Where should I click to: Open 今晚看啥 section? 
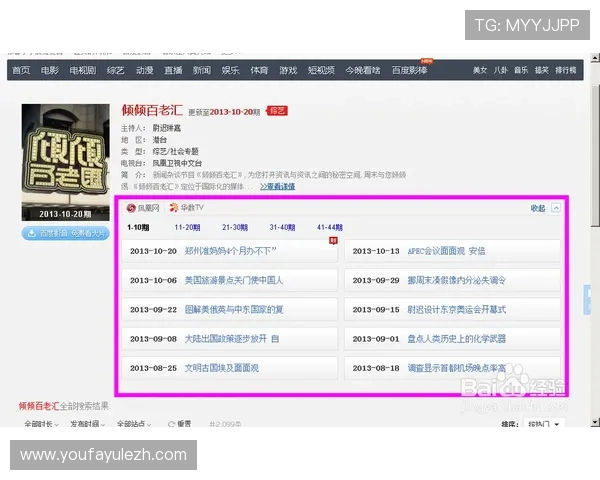(363, 70)
